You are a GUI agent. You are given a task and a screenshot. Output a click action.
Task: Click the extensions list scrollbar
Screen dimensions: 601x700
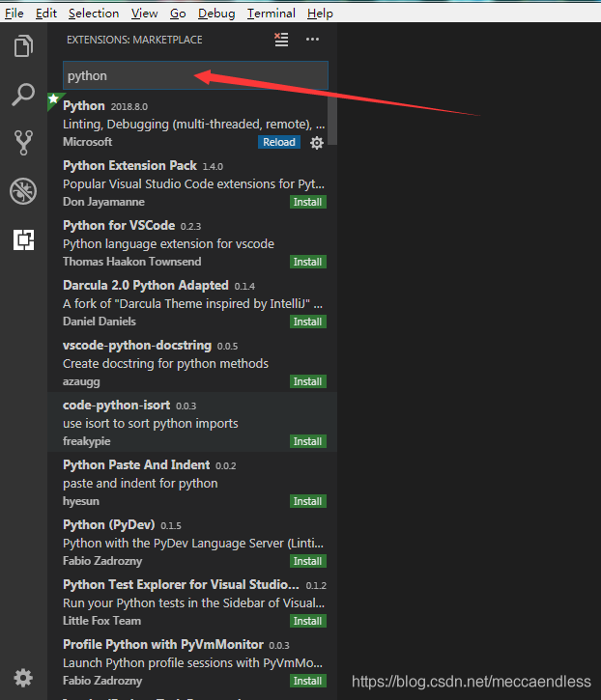pyautogui.click(x=332, y=120)
